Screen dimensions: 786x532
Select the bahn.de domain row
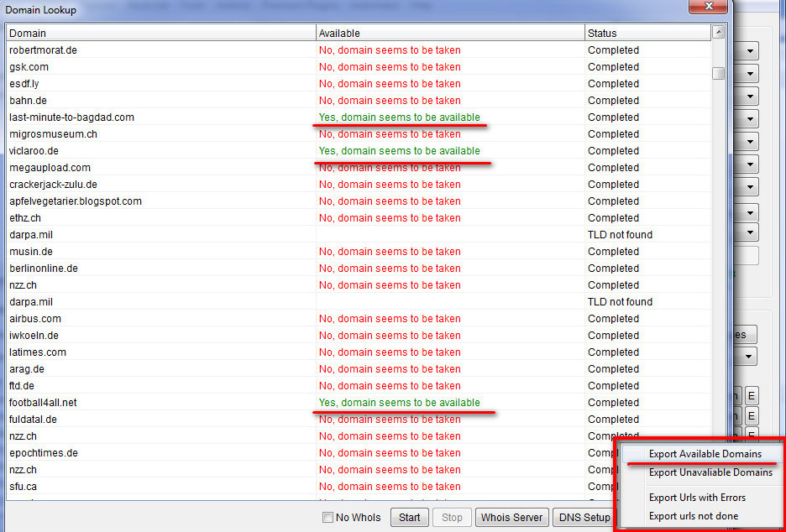(359, 100)
